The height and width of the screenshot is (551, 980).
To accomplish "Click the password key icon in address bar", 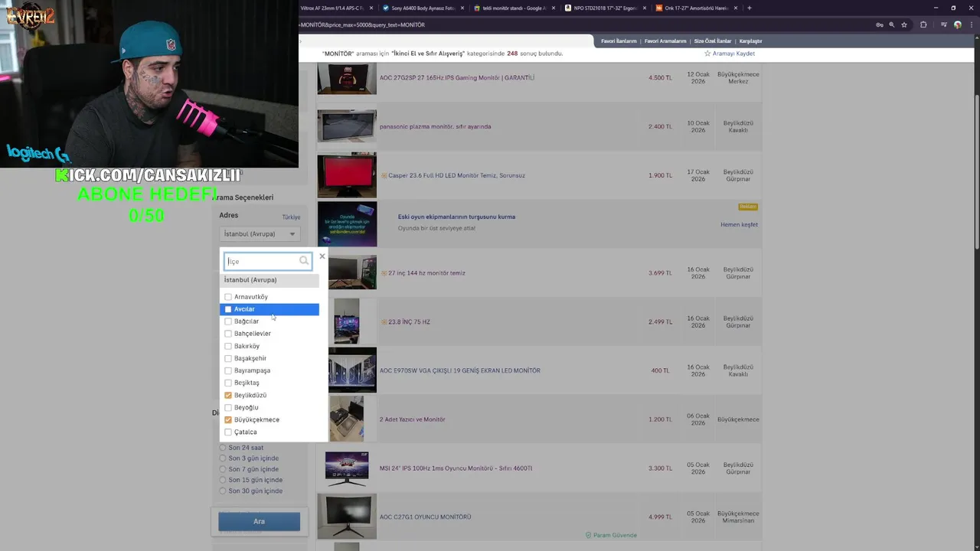I will point(879,24).
